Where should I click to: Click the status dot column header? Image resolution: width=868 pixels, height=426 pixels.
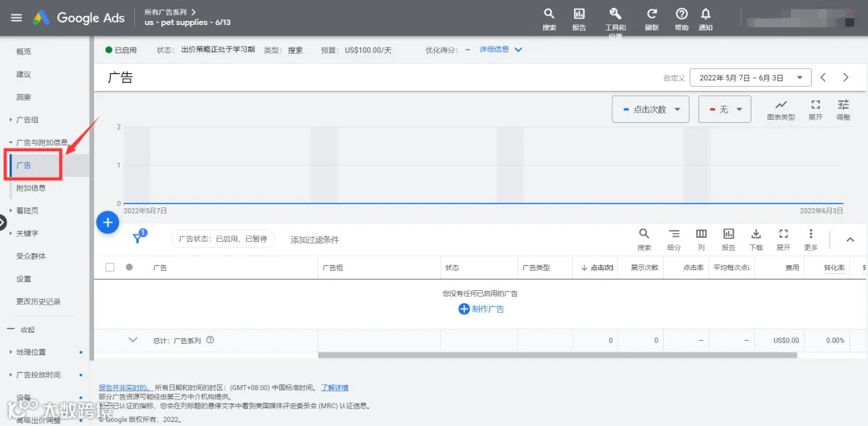click(x=129, y=267)
